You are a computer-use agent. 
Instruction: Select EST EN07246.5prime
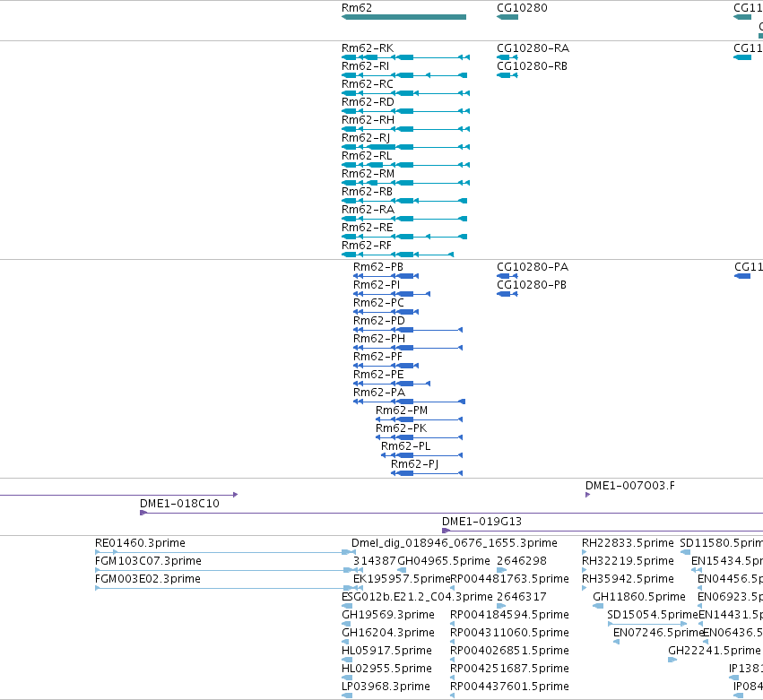point(616,642)
